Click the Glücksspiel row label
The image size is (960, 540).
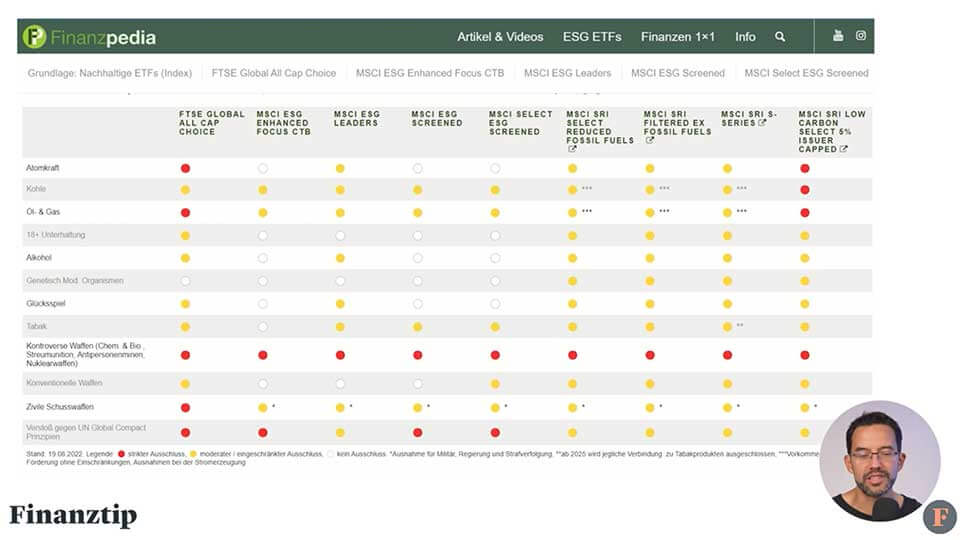(45, 304)
